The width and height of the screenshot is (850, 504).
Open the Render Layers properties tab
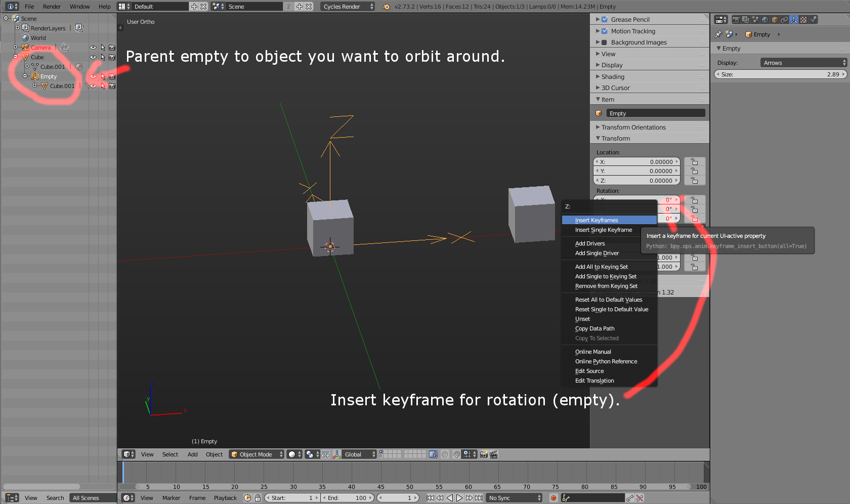(746, 20)
